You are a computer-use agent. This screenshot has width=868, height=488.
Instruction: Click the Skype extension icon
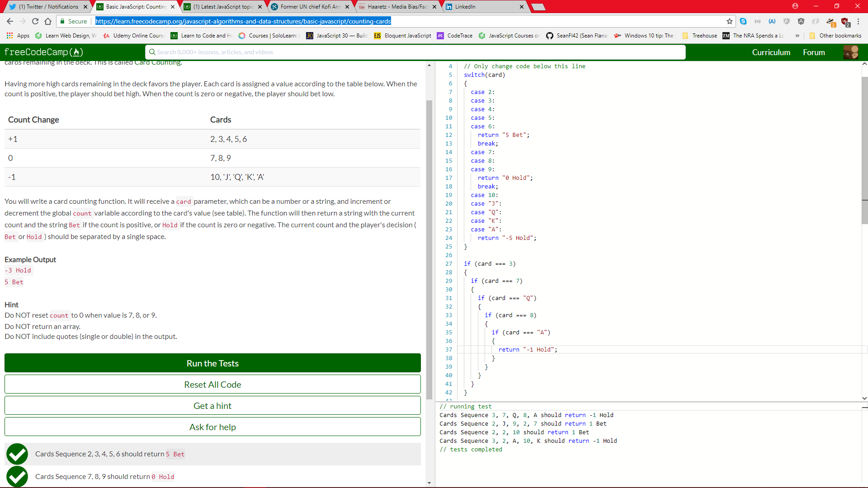pyautogui.click(x=743, y=21)
